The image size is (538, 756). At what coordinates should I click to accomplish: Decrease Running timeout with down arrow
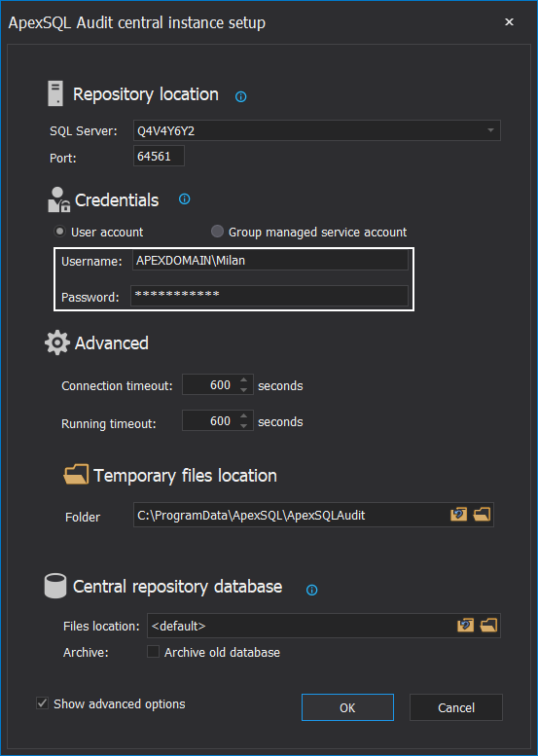244,426
